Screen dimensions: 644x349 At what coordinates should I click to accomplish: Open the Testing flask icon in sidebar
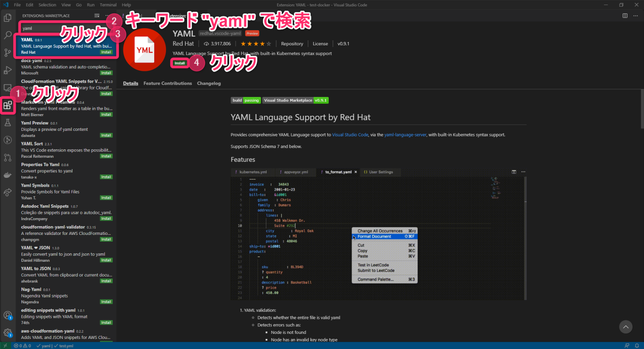point(8,122)
